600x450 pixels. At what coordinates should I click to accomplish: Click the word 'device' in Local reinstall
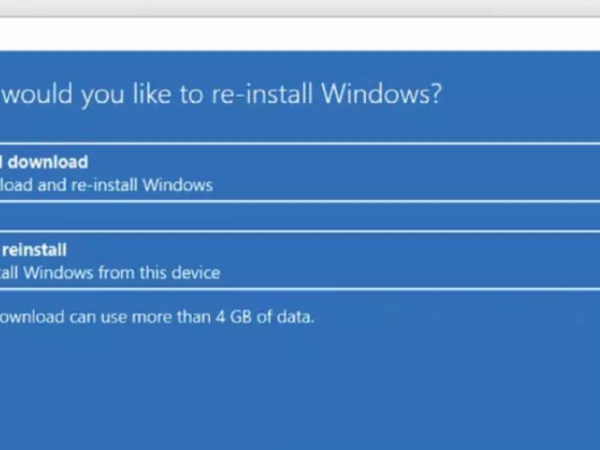click(195, 272)
